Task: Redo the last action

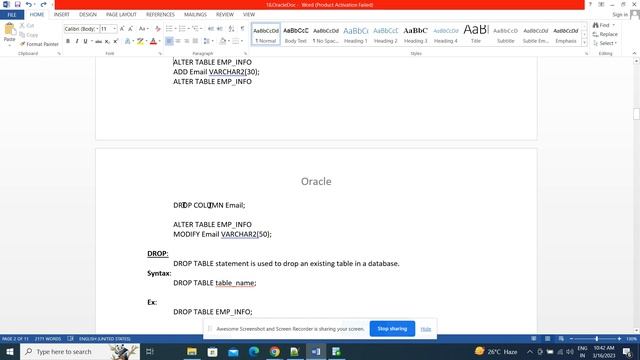Action: pos(43,4)
